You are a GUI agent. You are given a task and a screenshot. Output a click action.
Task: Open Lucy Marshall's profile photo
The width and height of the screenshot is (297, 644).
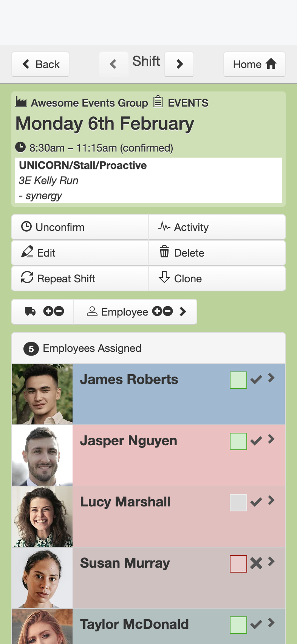[x=42, y=517]
